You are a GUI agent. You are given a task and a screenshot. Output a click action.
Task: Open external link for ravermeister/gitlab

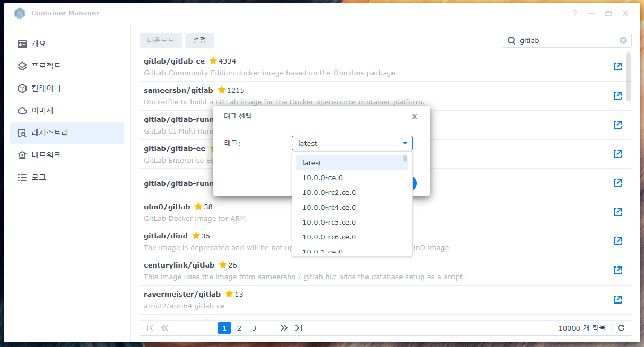point(617,299)
